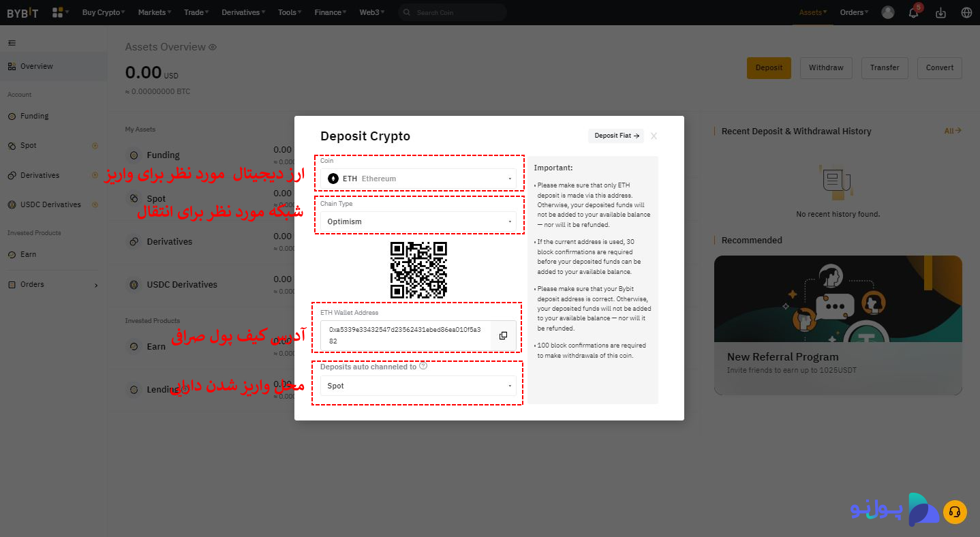980x537 pixels.
Task: Click the deposit QR code
Action: [418, 270]
